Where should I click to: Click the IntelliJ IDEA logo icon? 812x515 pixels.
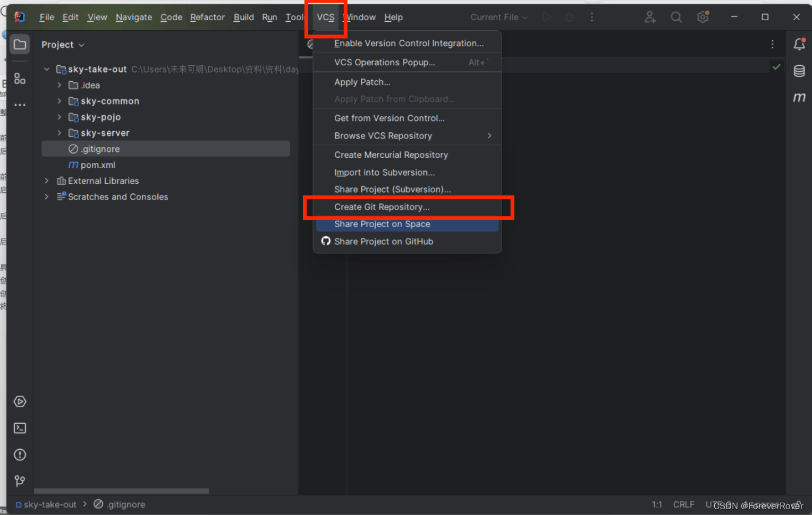pos(20,17)
